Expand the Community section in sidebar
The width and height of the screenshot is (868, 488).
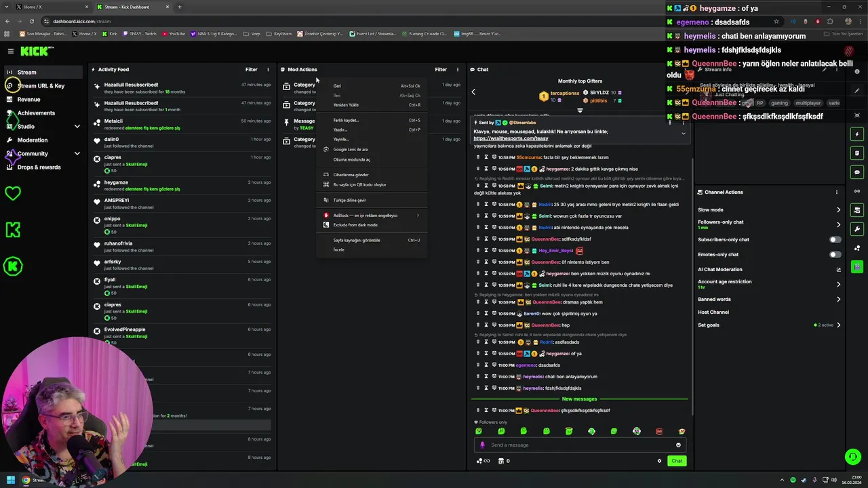coord(77,153)
